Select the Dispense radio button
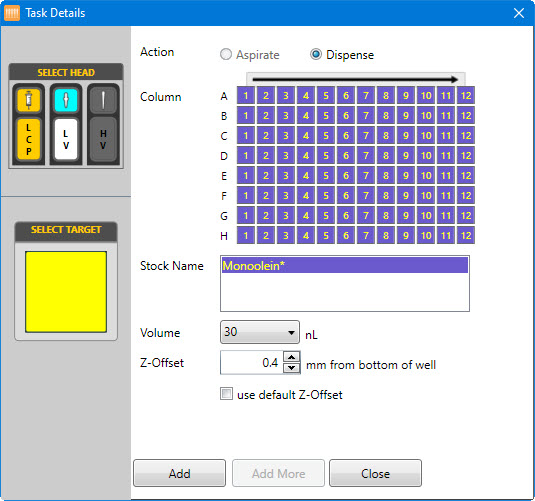Screen dimensions: 535x501 click(x=316, y=54)
